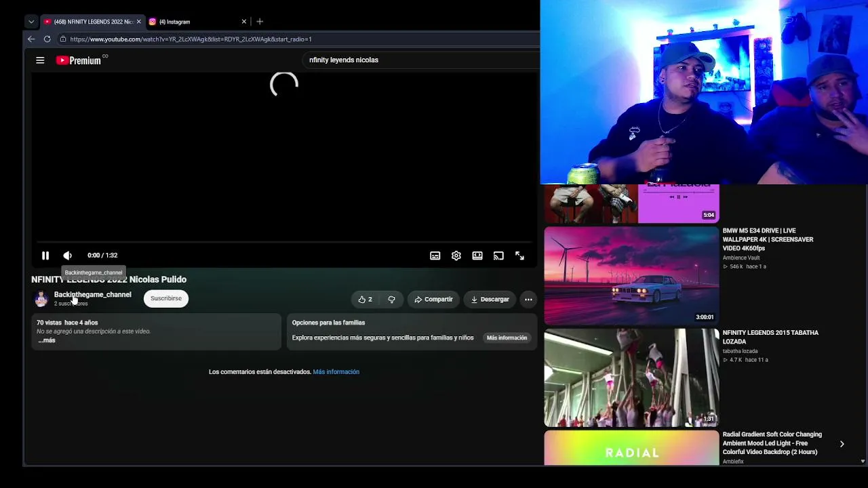
Task: Enter full screen mode
Action: coord(519,256)
